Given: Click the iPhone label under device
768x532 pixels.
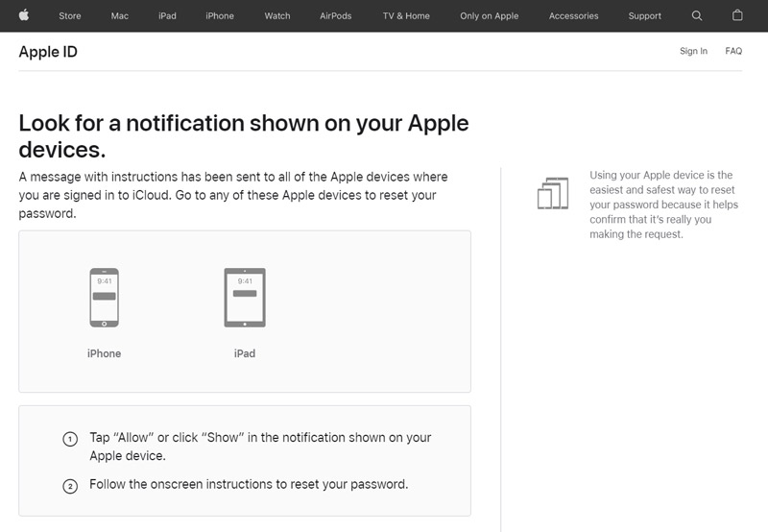Looking at the screenshot, I should [x=104, y=353].
